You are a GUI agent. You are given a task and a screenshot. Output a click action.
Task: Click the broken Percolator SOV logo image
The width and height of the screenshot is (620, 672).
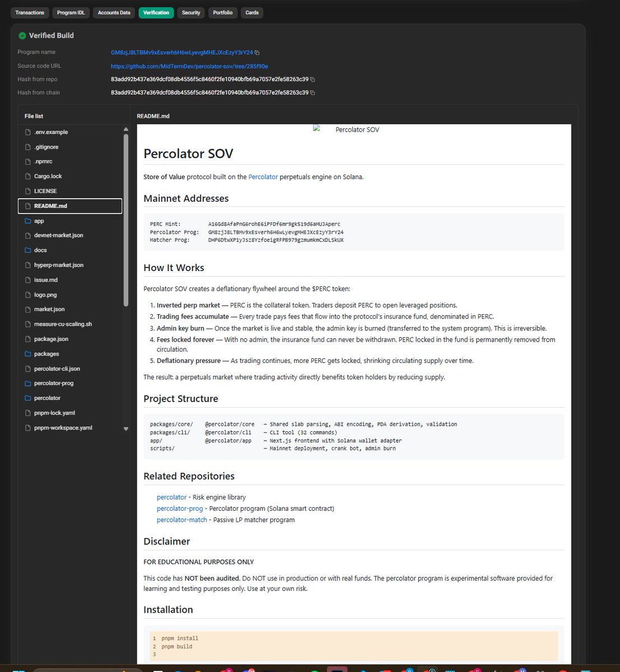coord(316,129)
